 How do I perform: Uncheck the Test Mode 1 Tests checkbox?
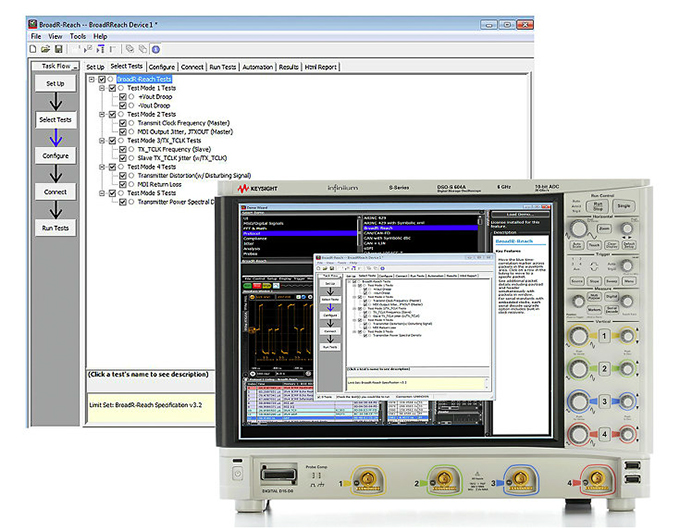(112, 88)
